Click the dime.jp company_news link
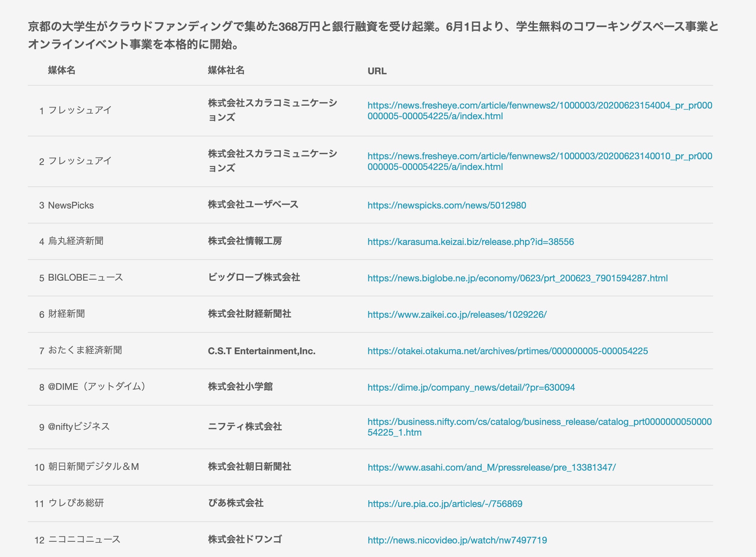Image resolution: width=756 pixels, height=557 pixels. pos(471,387)
